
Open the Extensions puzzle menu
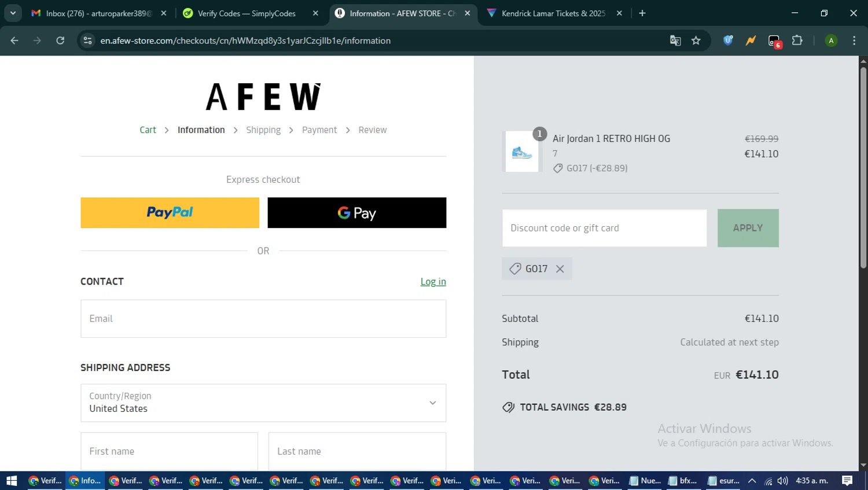pos(797,40)
